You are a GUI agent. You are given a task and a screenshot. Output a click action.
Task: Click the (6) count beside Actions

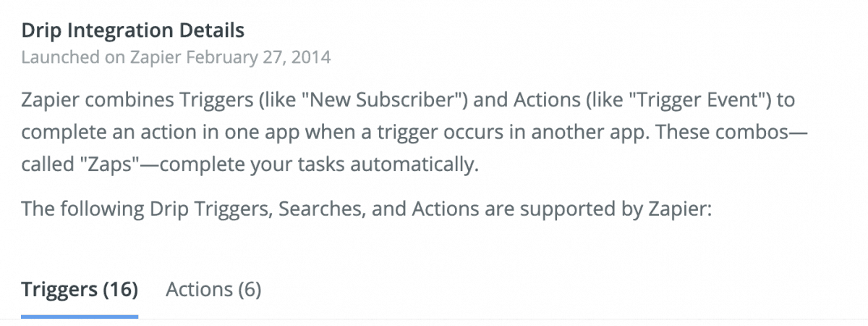pos(248,290)
